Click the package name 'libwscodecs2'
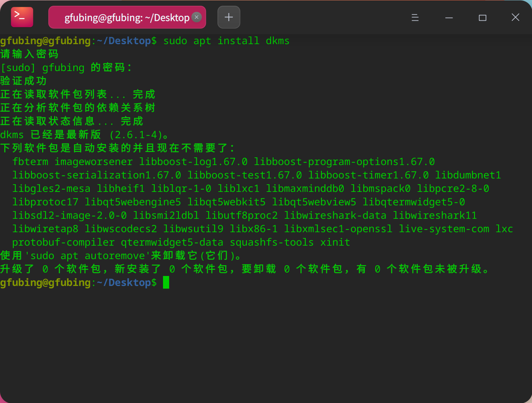This screenshot has height=403, width=532. coord(121,229)
